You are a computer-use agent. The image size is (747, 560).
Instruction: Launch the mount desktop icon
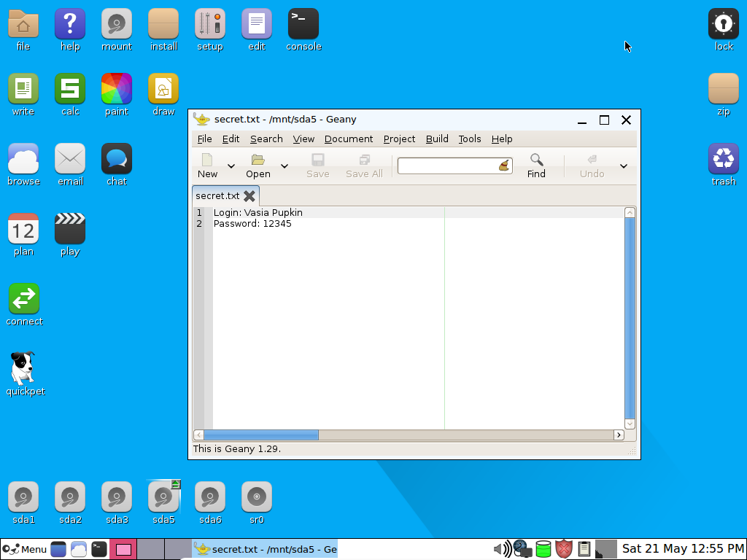click(x=117, y=24)
